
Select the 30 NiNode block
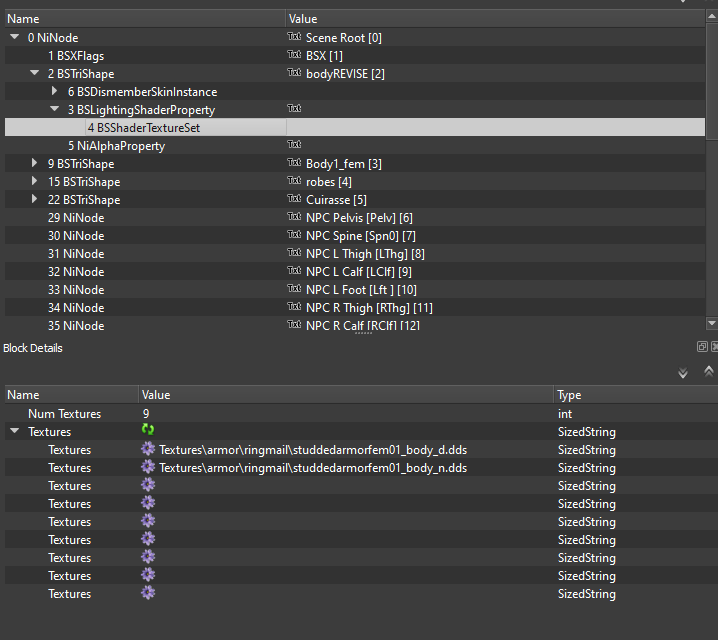(76, 236)
